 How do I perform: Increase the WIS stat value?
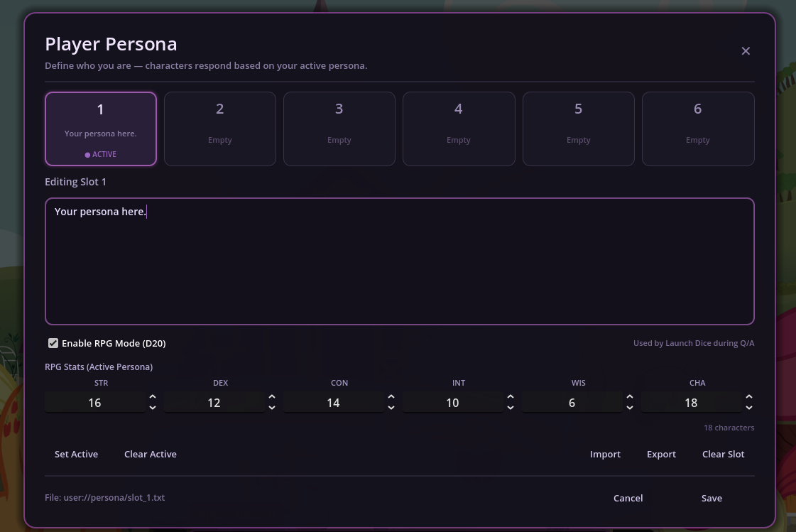point(630,396)
